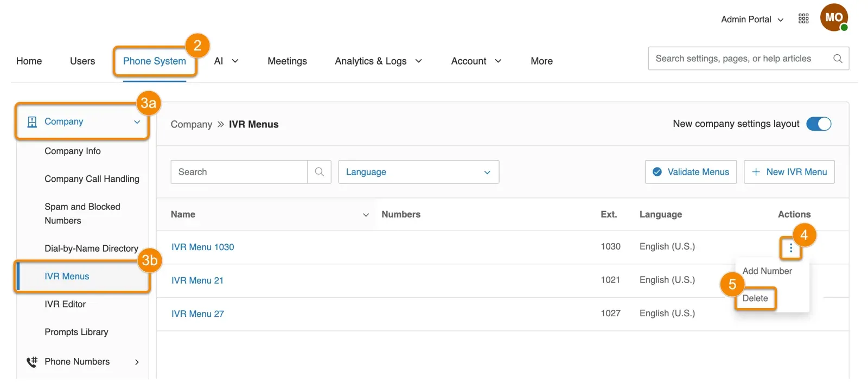The image size is (868, 383).
Task: Click extension 1021 cell
Action: click(x=610, y=280)
